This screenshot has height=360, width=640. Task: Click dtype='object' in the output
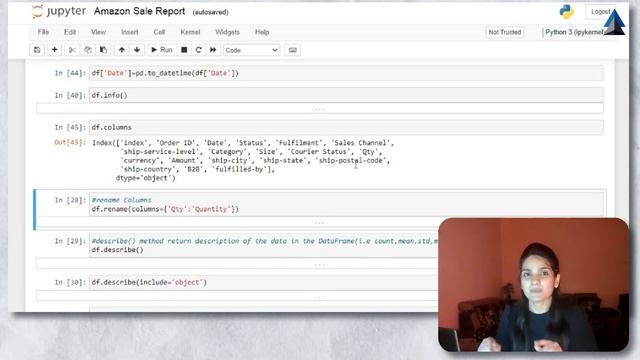click(x=146, y=178)
